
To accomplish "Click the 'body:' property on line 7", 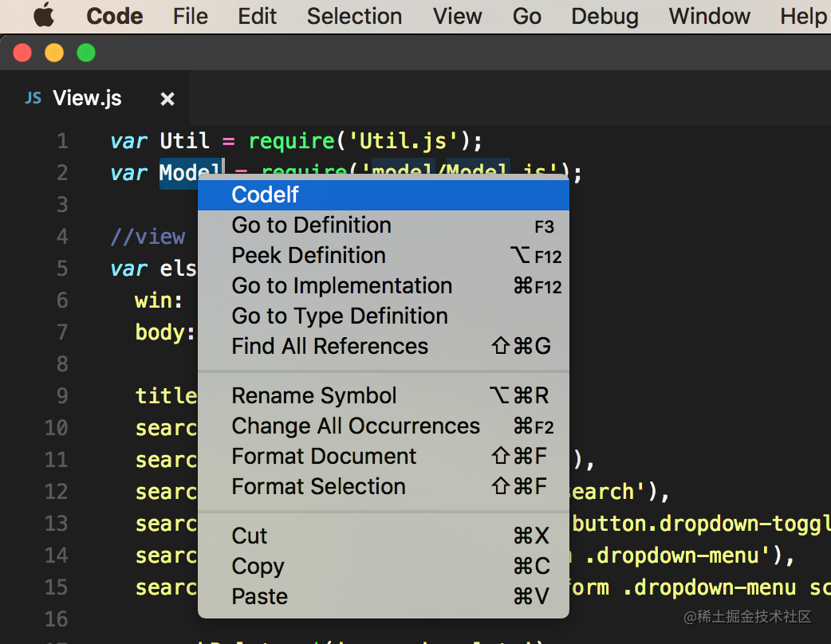I will tap(165, 332).
